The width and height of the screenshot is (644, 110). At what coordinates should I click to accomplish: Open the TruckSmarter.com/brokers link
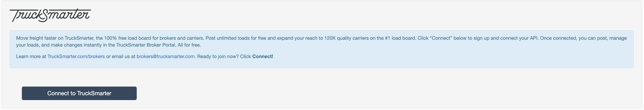coord(76,57)
